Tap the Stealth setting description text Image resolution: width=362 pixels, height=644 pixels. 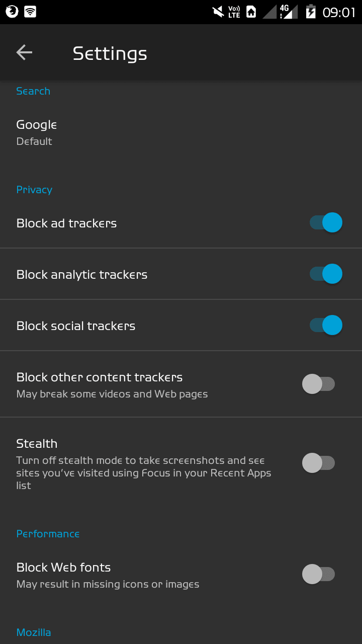coord(144,473)
